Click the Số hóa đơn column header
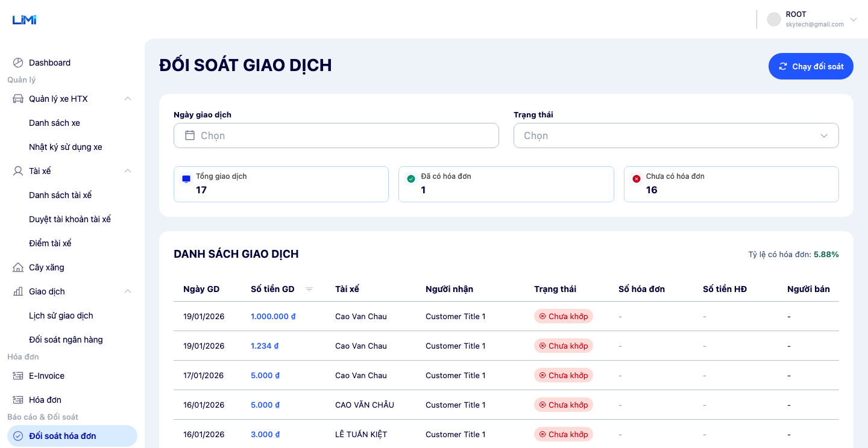The height and width of the screenshot is (448, 868). (x=641, y=289)
